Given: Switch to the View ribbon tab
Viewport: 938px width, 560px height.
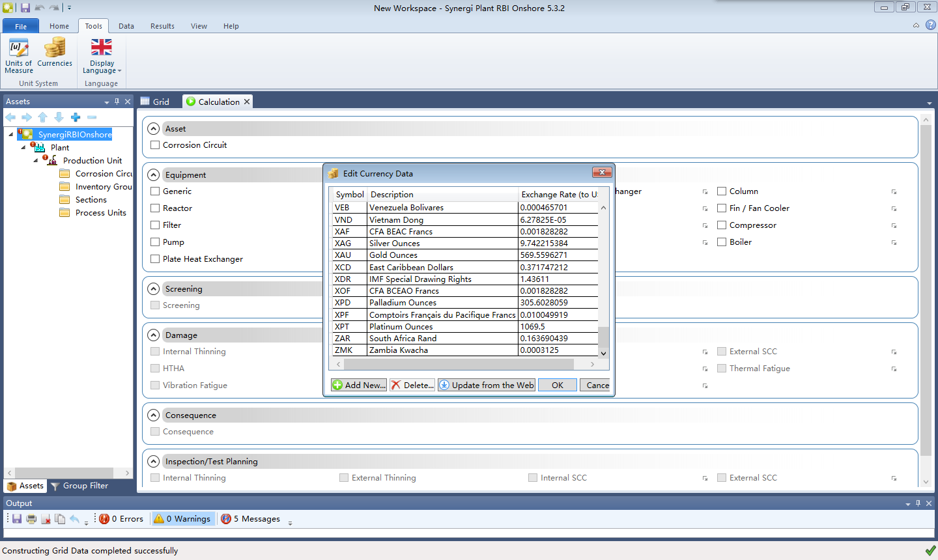Looking at the screenshot, I should 199,26.
